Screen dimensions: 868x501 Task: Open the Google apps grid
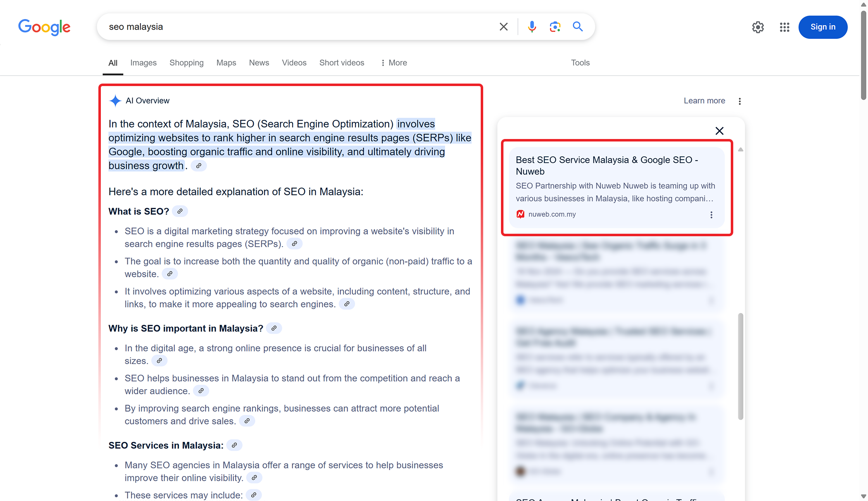(x=785, y=27)
